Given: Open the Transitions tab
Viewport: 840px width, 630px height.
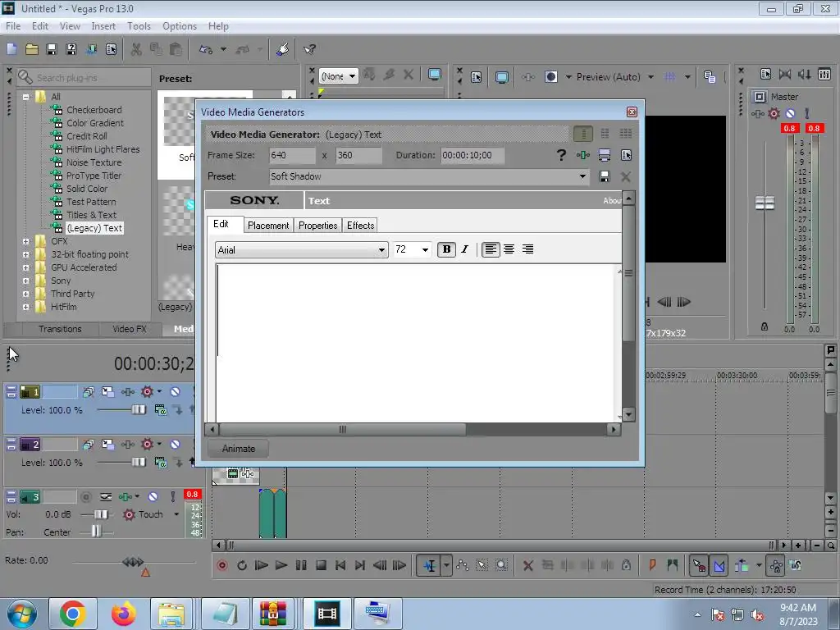Looking at the screenshot, I should coord(60,329).
